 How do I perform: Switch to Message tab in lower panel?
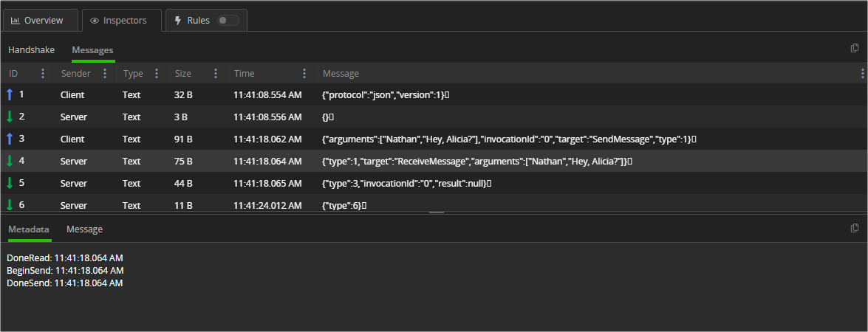[x=84, y=229]
